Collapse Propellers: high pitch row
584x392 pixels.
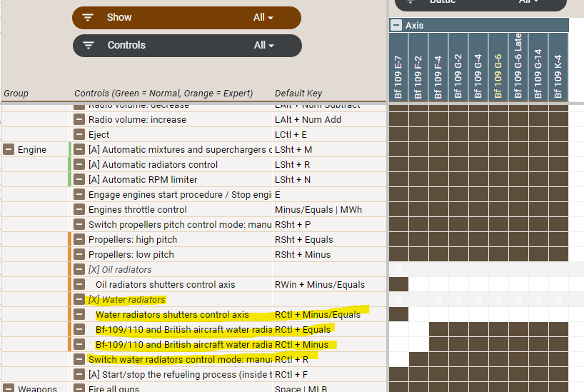coord(79,239)
